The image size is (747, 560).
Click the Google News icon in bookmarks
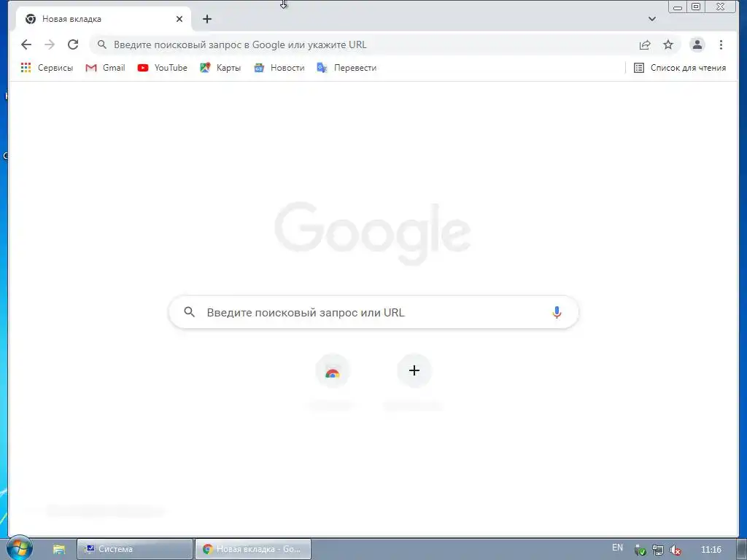click(x=259, y=68)
